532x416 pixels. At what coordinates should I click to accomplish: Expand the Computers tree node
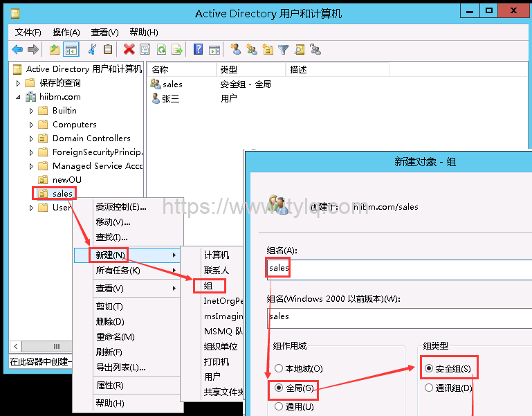pos(31,125)
